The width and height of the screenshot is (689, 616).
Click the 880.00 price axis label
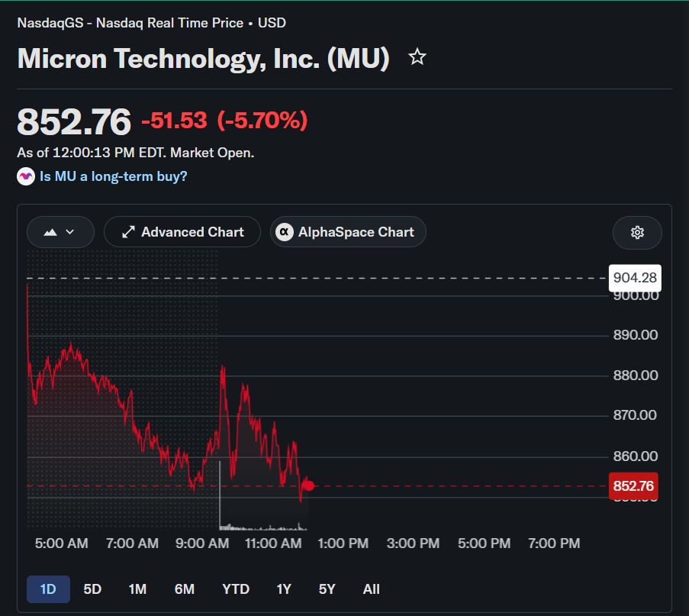point(636,376)
